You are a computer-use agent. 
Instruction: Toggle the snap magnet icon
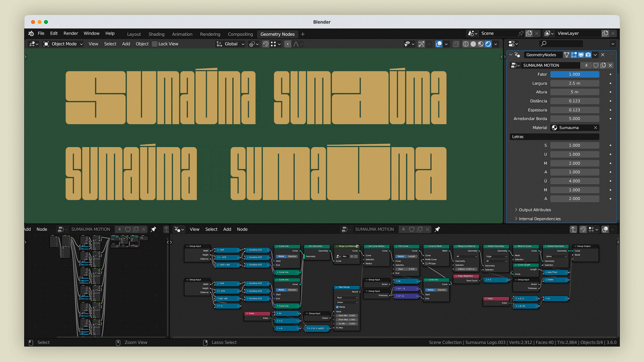[265, 44]
